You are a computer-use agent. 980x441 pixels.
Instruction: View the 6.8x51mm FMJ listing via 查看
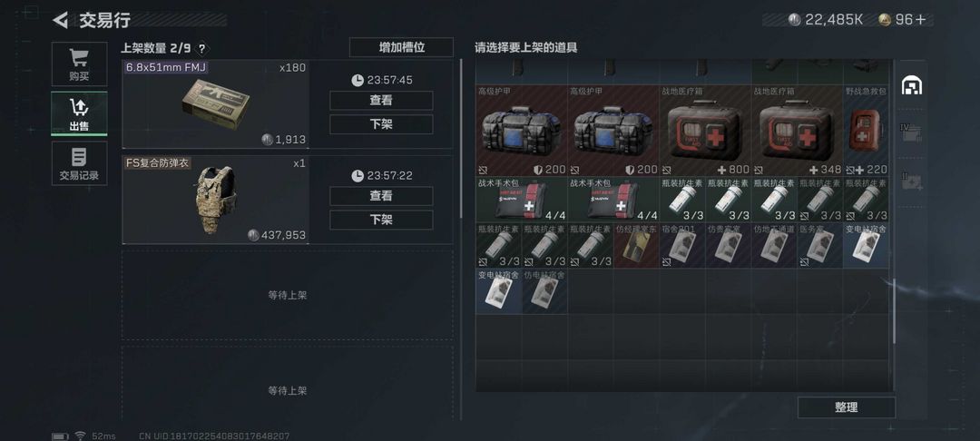(381, 101)
